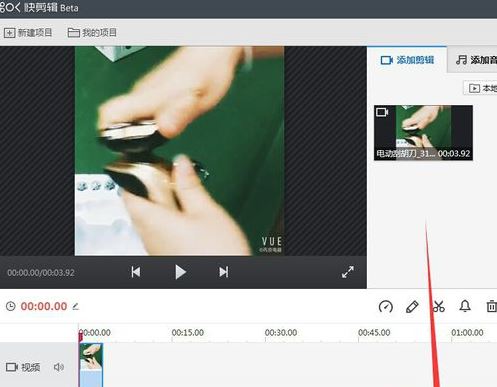Switch to the add music tab

(476, 60)
